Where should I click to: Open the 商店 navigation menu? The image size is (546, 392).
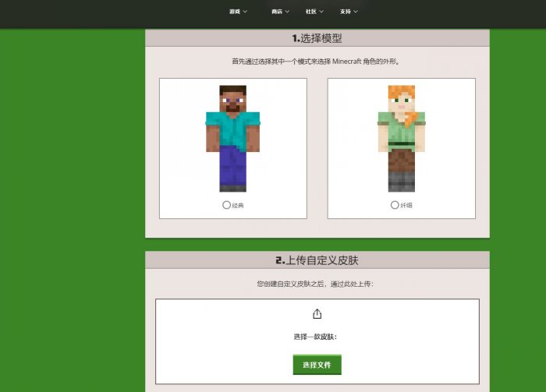(x=277, y=12)
